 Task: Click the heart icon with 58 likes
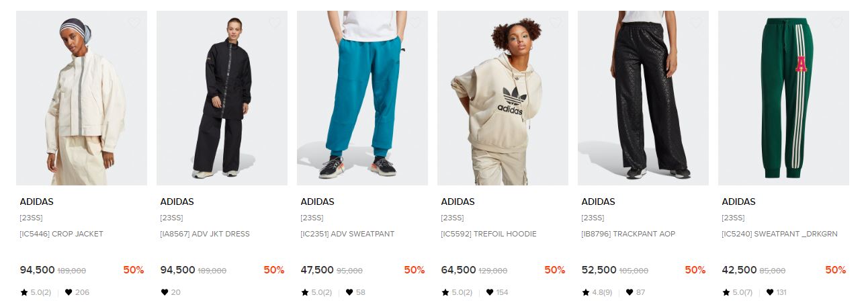tap(349, 292)
